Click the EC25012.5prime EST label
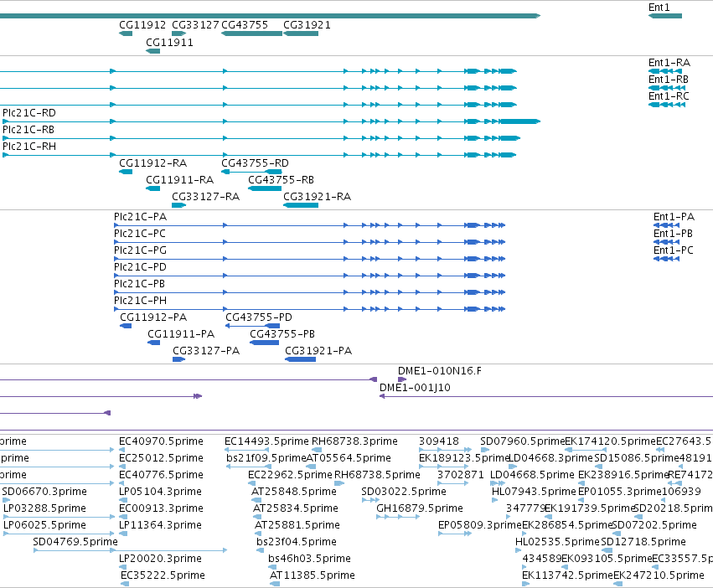The image size is (713, 588). click(161, 458)
